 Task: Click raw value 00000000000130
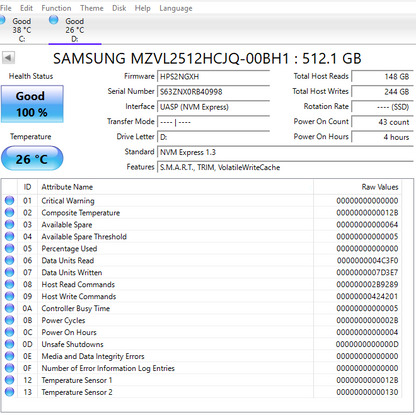coord(367,392)
